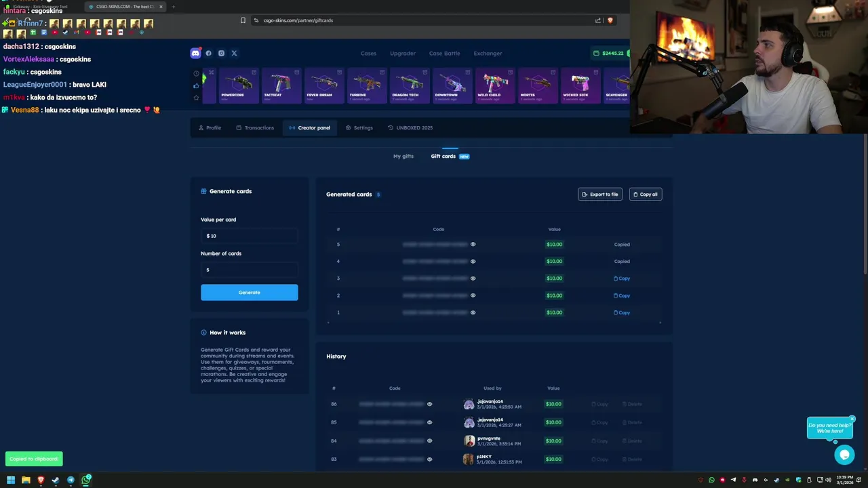Go to Upgrader in the top navigation
The width and height of the screenshot is (868, 488).
(x=403, y=53)
